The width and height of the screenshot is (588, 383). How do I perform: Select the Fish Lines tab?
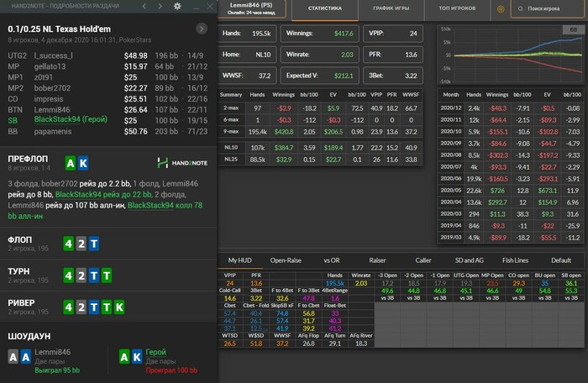tap(515, 260)
